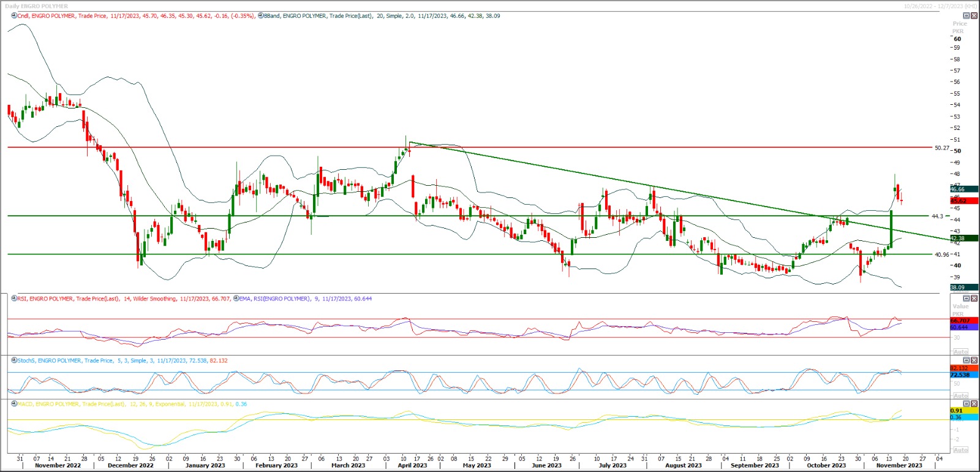Click the StochS indicator clock icon
The image size is (980, 472).
click(x=14, y=360)
